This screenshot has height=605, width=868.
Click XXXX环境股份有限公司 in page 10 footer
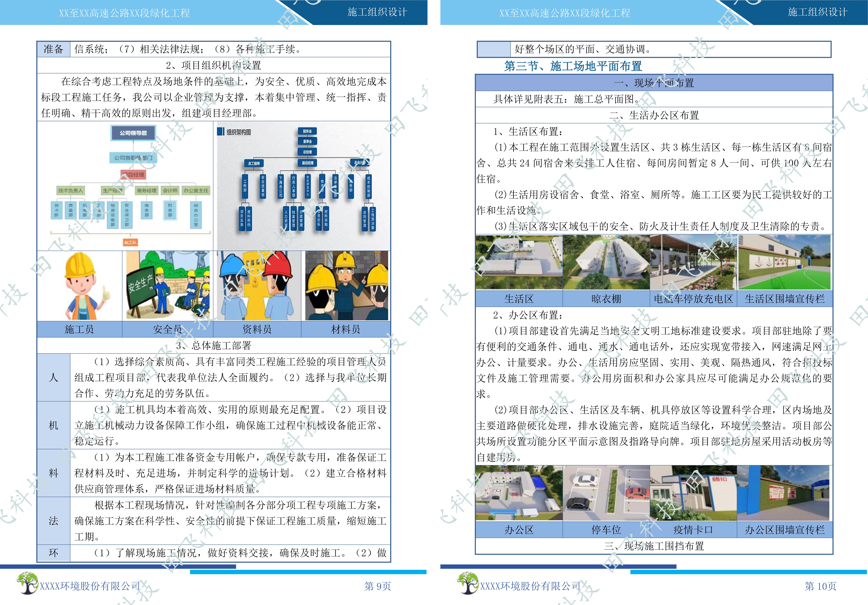(x=530, y=586)
